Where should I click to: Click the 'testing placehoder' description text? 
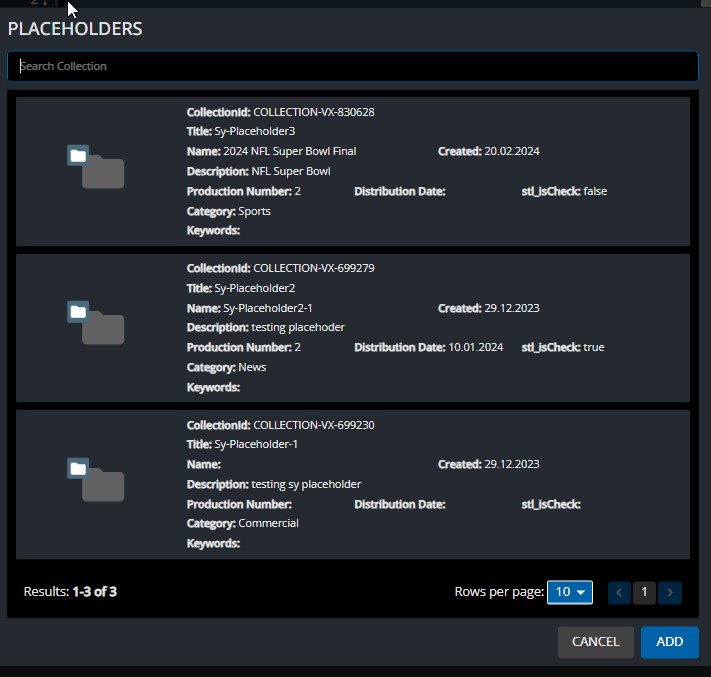[298, 327]
